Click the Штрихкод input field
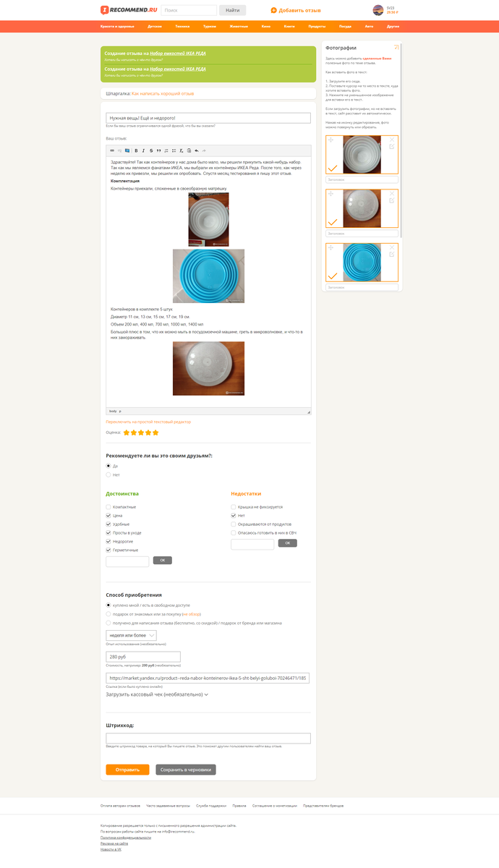Viewport: 499px width, 868px height. point(208,739)
